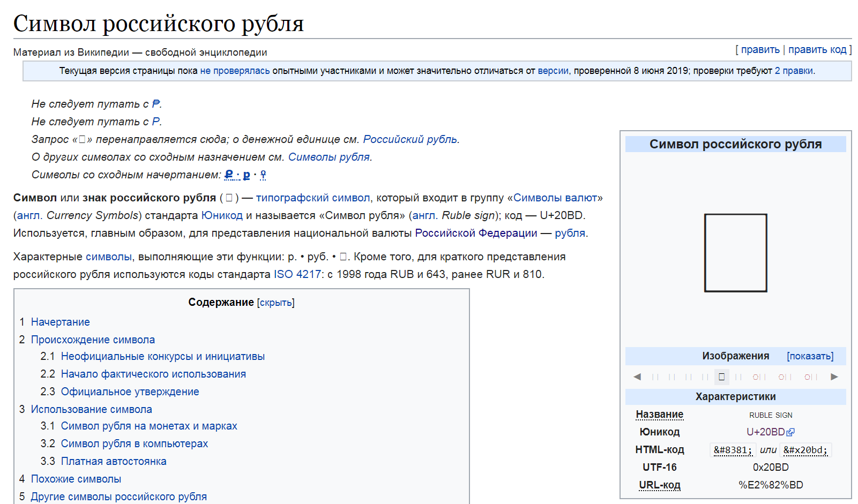Viewport: 858px width, 504px height.
Task: Click the 'рубля' link ending the first paragraph
Action: point(570,233)
